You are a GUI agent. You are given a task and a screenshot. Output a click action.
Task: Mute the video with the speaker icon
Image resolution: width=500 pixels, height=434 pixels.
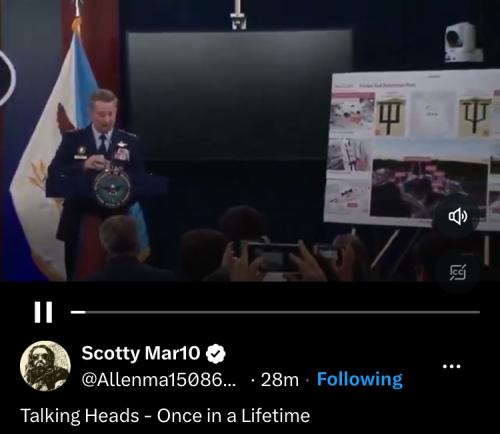458,217
